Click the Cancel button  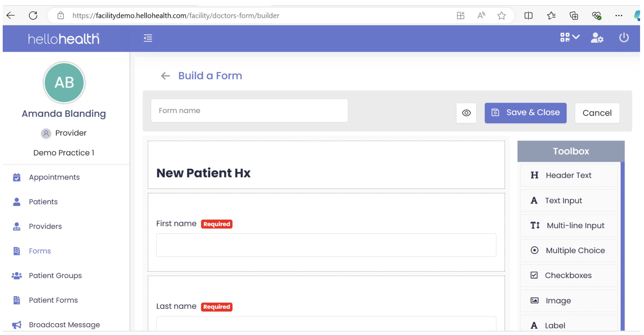597,113
